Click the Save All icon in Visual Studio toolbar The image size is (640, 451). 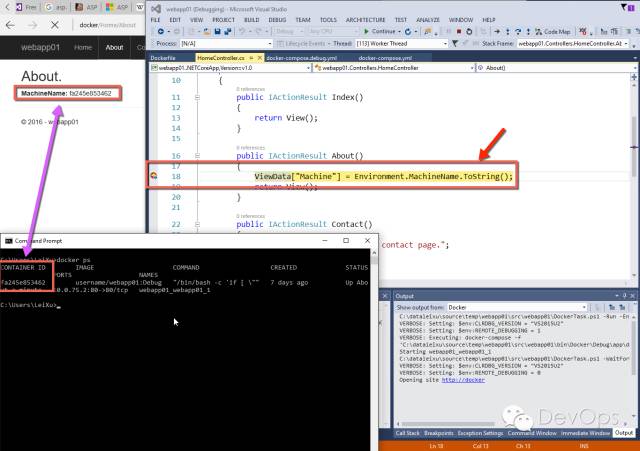point(227,31)
